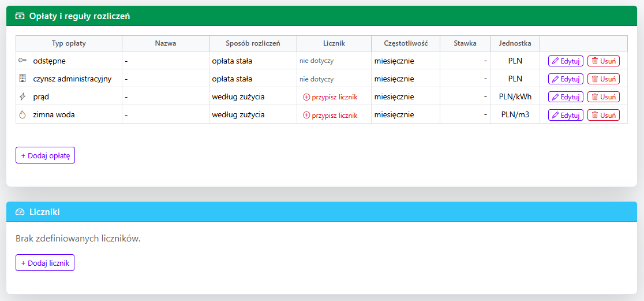This screenshot has height=301, width=644.
Task: Delete the odstępne fee
Action: click(x=604, y=61)
